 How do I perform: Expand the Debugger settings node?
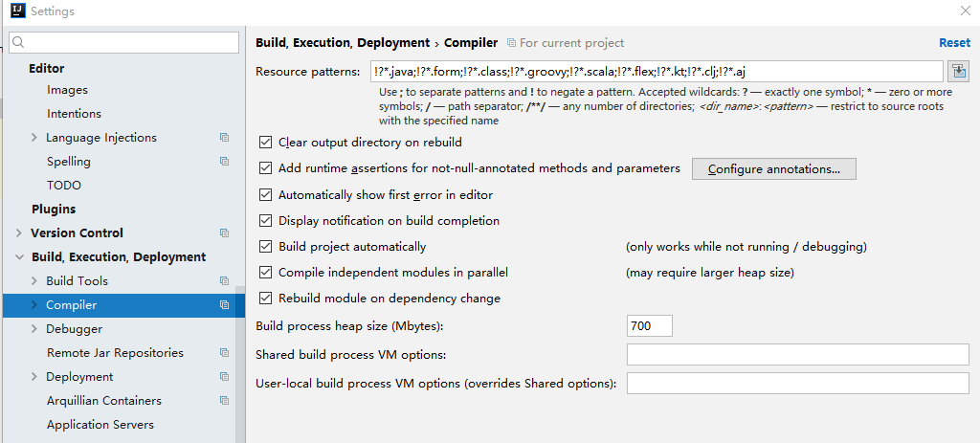pyautogui.click(x=34, y=329)
